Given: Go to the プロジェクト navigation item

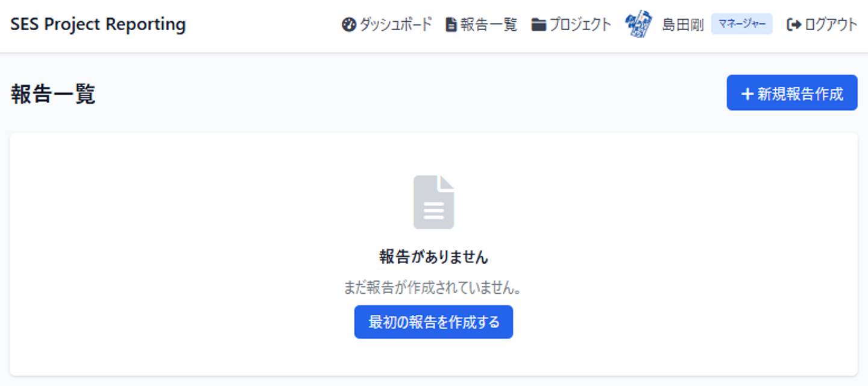Looking at the screenshot, I should tap(580, 25).
